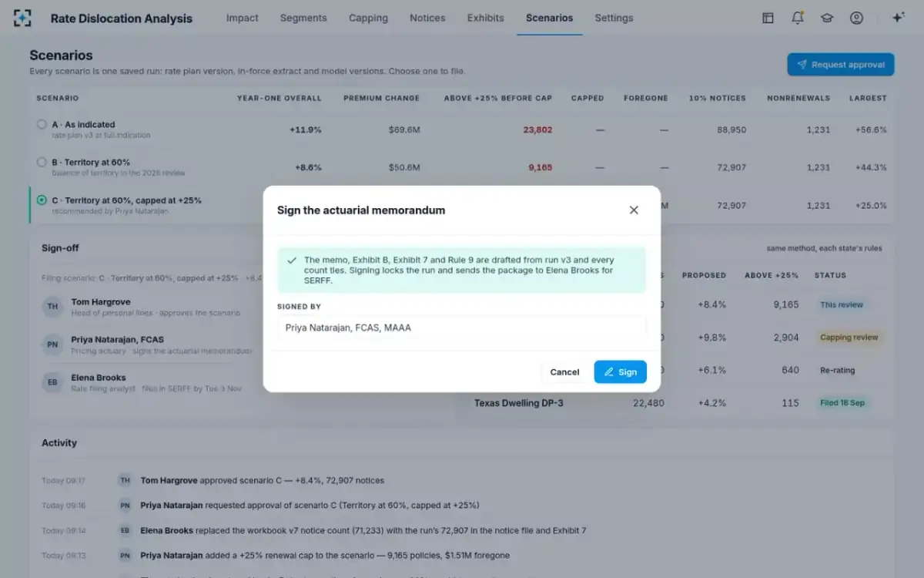Click the +56.6% largest increase value
This screenshot has height=578, width=924.
(x=871, y=129)
